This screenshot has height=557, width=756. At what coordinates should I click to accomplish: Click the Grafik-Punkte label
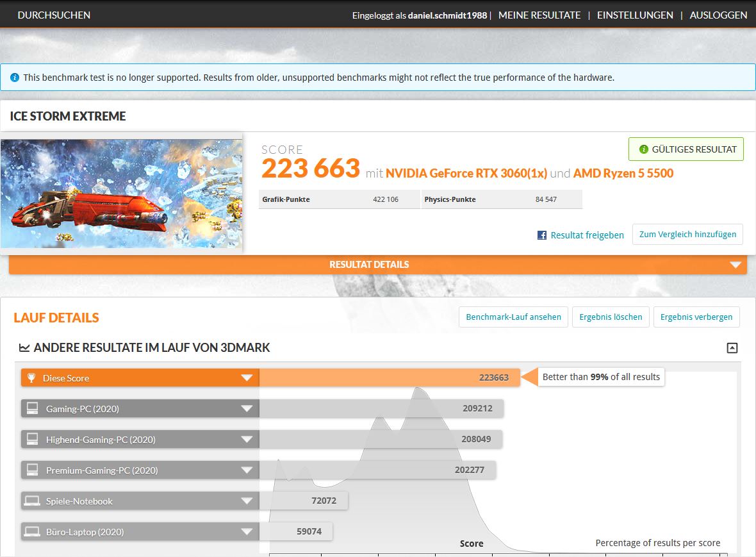[286, 199]
